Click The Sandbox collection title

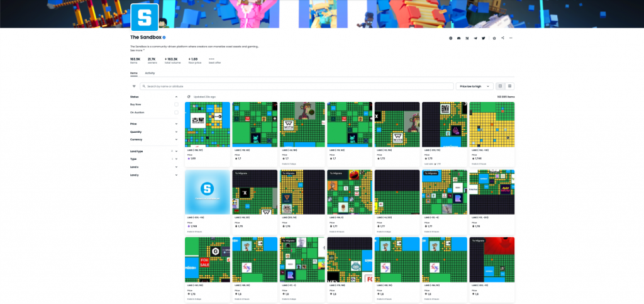(x=145, y=37)
